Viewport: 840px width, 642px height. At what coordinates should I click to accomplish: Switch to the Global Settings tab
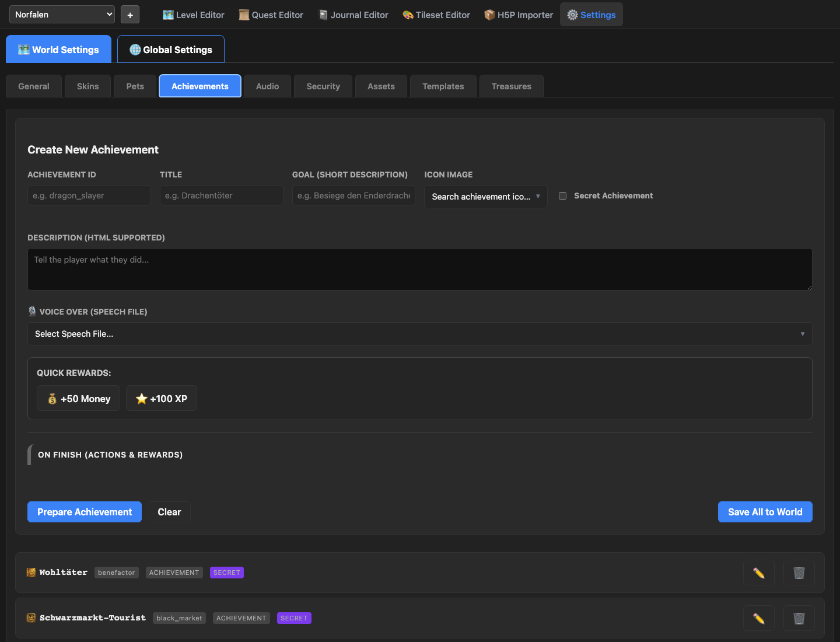point(171,50)
